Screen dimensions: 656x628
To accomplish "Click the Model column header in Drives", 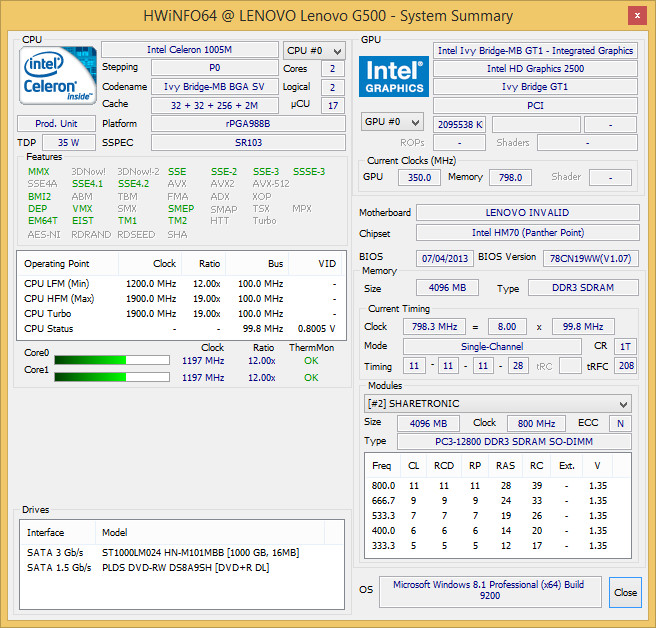I will [210, 532].
